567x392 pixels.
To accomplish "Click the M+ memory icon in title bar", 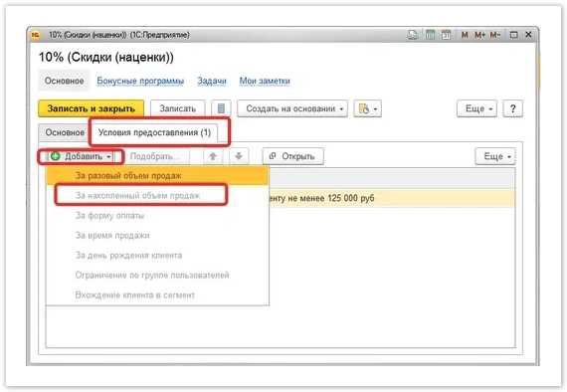I will pos(479,35).
